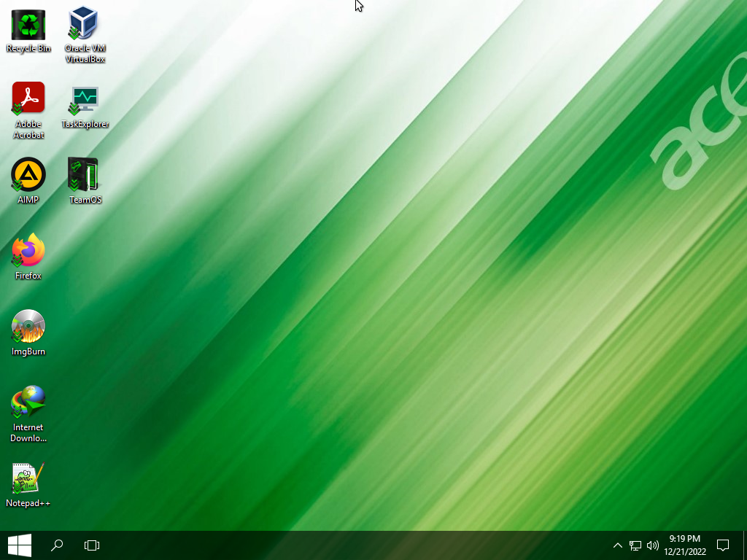This screenshot has height=560, width=747.
Task: Open the Action Center notifications icon
Action: (x=723, y=545)
